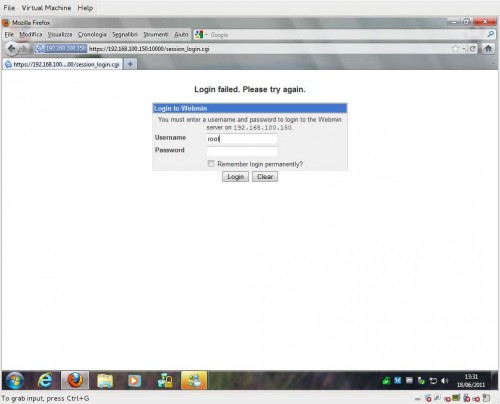Bookmark this page with the star icon
This screenshot has width=500, height=404.
[455, 49]
